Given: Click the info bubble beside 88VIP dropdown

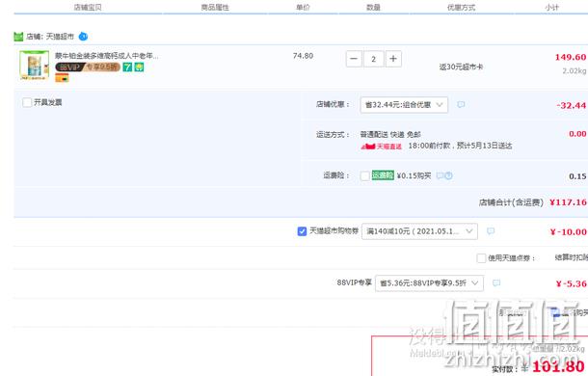Looking at the screenshot, I should 496,282.
